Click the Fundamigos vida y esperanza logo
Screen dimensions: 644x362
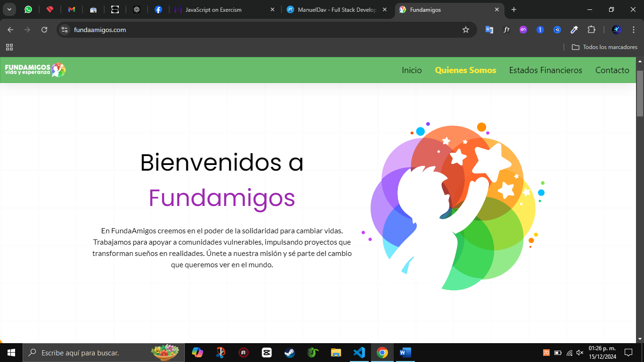tap(35, 70)
